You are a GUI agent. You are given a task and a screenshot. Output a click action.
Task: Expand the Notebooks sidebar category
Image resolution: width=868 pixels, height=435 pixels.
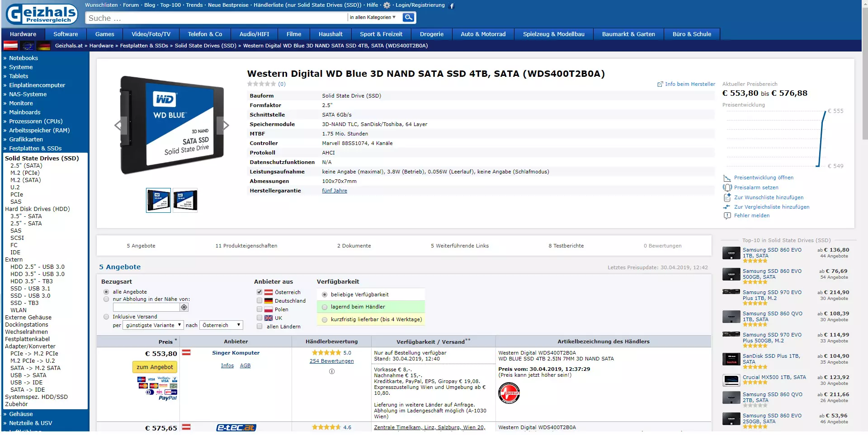pyautogui.click(x=24, y=58)
